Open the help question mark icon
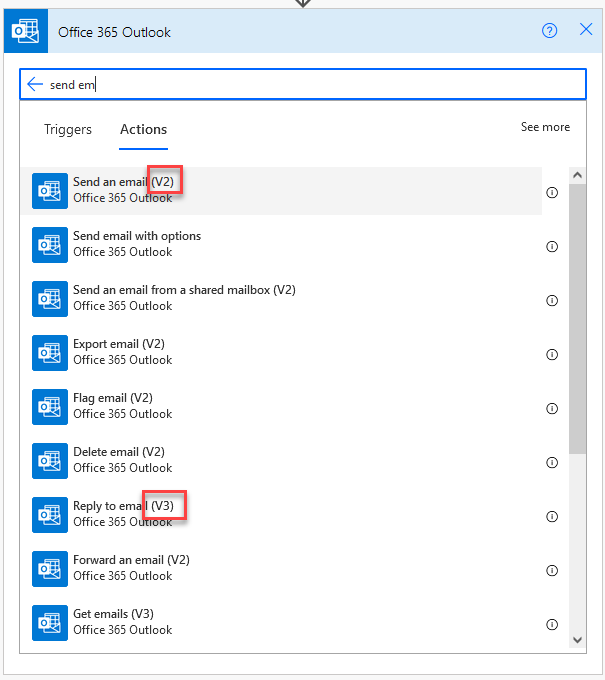The width and height of the screenshot is (605, 680). 549,31
